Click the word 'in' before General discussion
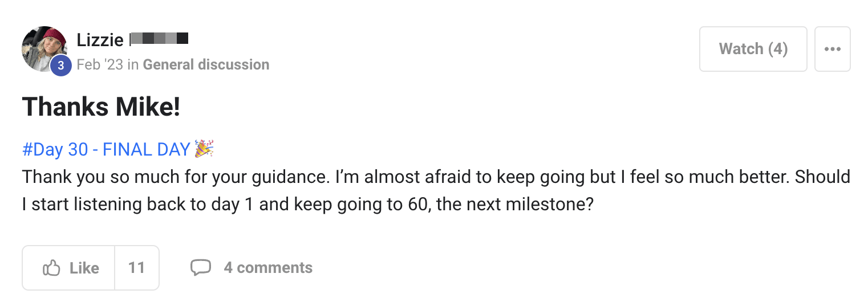 click(133, 64)
